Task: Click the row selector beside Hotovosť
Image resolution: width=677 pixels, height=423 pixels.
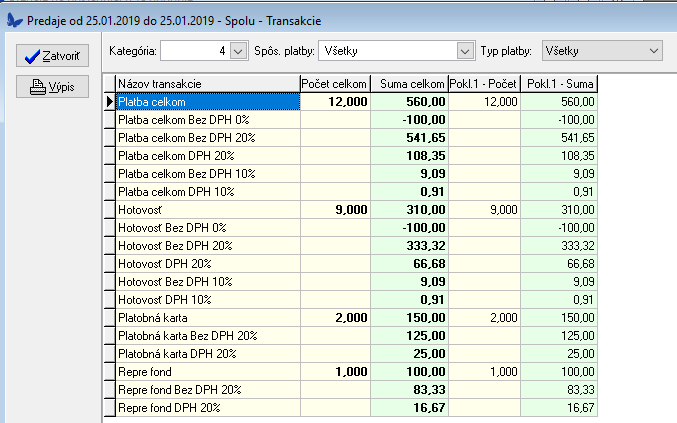Action: [110, 210]
